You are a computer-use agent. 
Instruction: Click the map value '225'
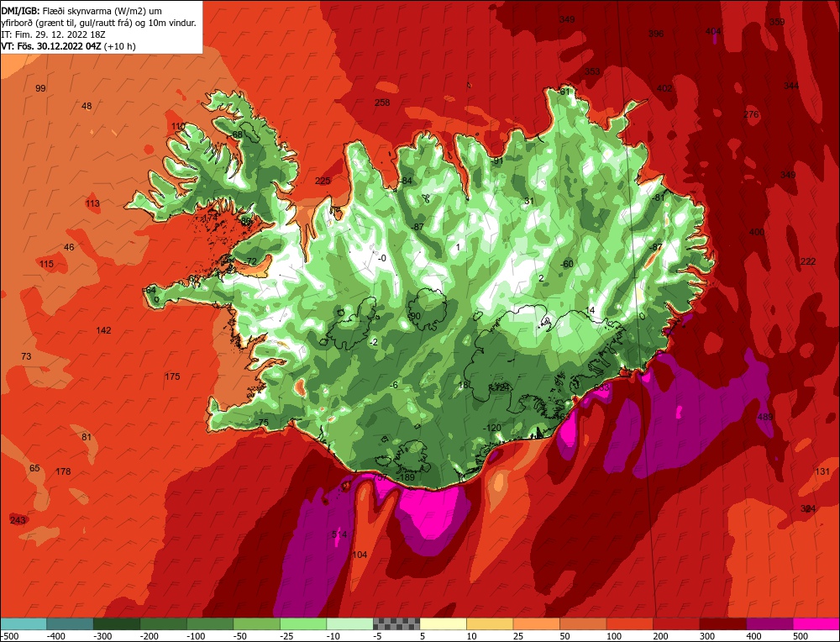[323, 181]
